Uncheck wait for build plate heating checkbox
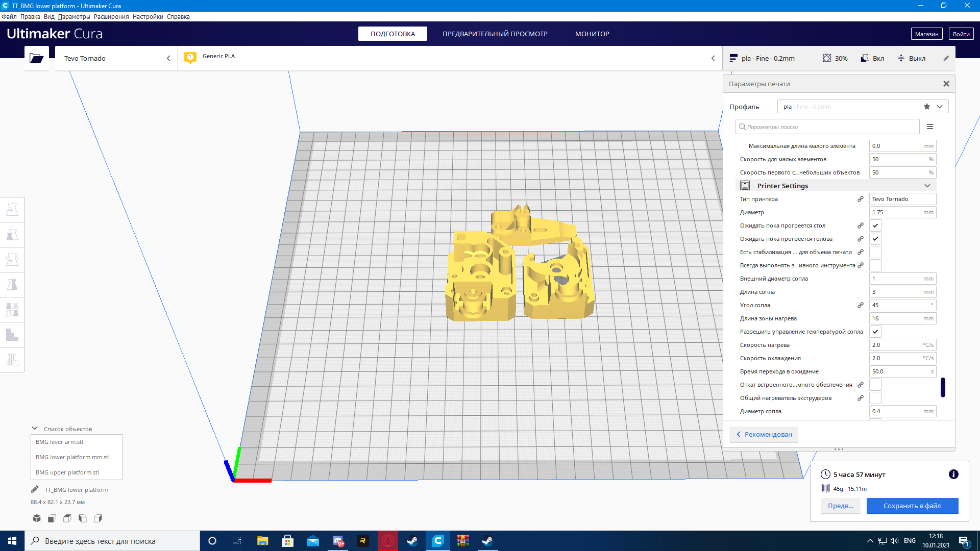 click(875, 226)
